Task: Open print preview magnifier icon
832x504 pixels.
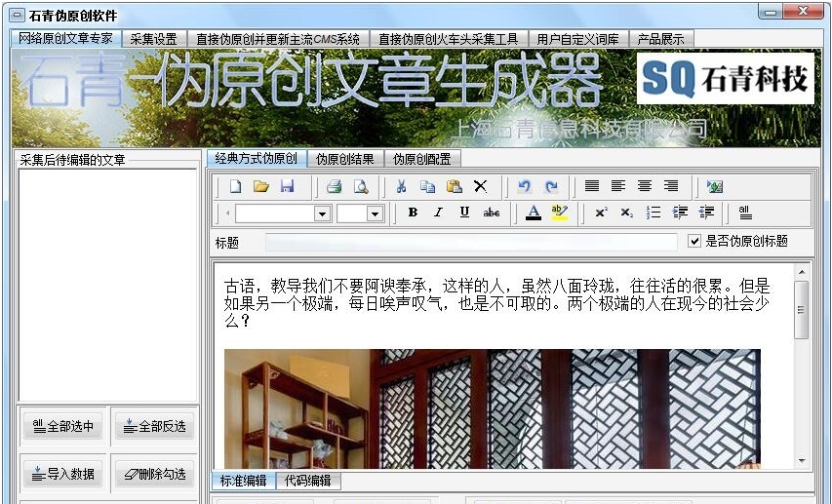Action: click(x=361, y=186)
